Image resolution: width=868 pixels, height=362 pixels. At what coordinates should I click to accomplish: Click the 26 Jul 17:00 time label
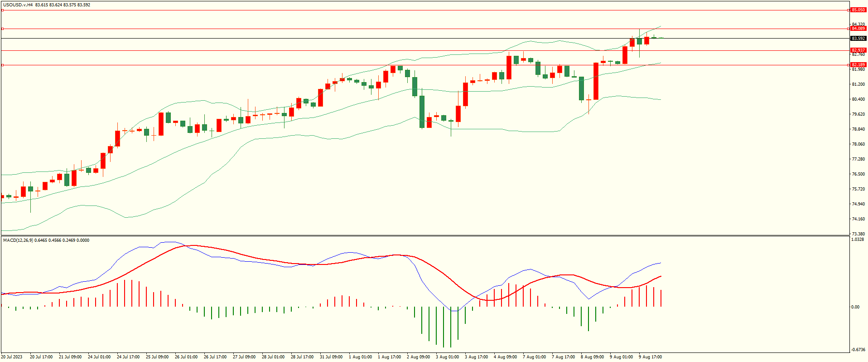[x=215, y=357]
